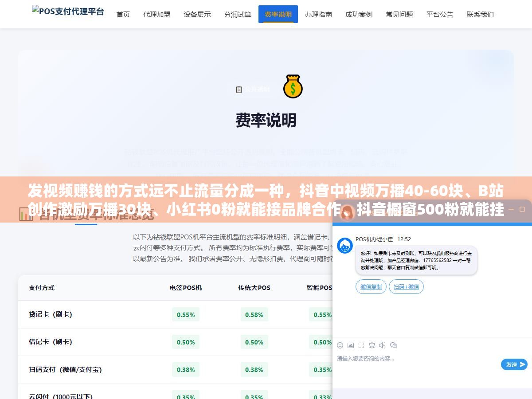Go to 成功案例 page
Screen dimensions: 532x399
(x=359, y=14)
